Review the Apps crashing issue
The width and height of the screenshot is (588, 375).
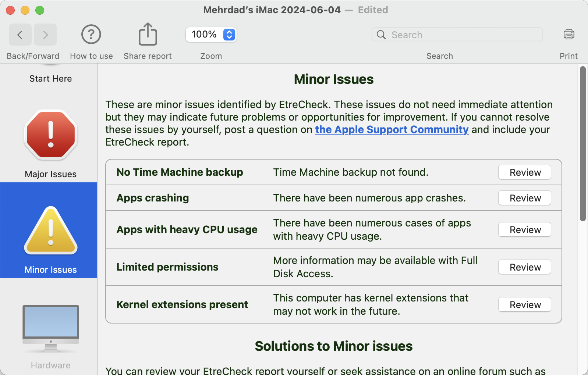tap(525, 198)
